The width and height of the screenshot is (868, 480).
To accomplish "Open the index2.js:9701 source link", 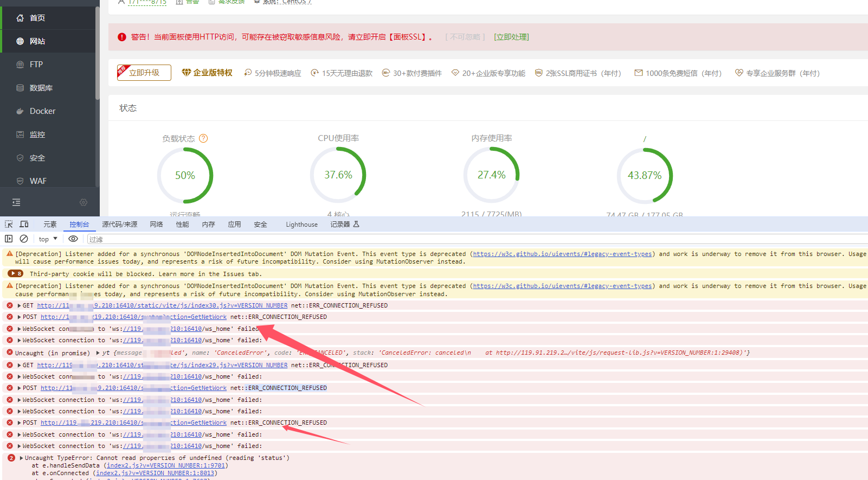I will coord(165,465).
